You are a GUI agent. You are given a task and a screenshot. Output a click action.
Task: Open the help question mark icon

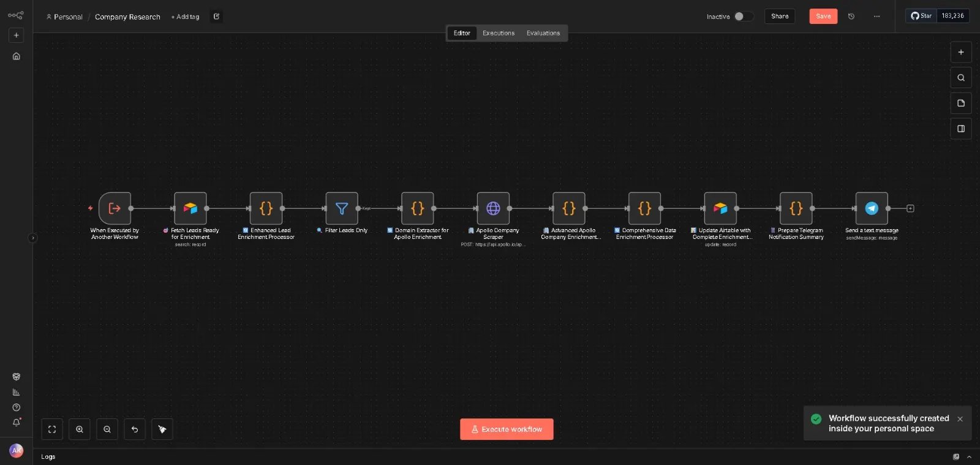tap(17, 407)
